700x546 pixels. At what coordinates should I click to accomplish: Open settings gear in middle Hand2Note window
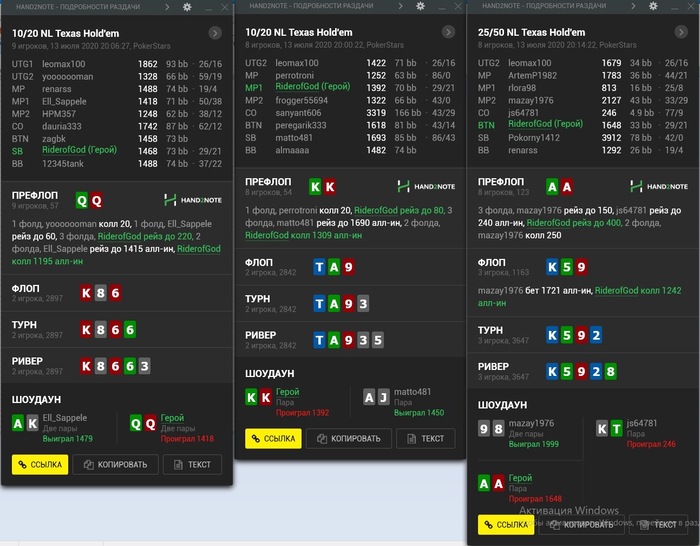pyautogui.click(x=420, y=6)
